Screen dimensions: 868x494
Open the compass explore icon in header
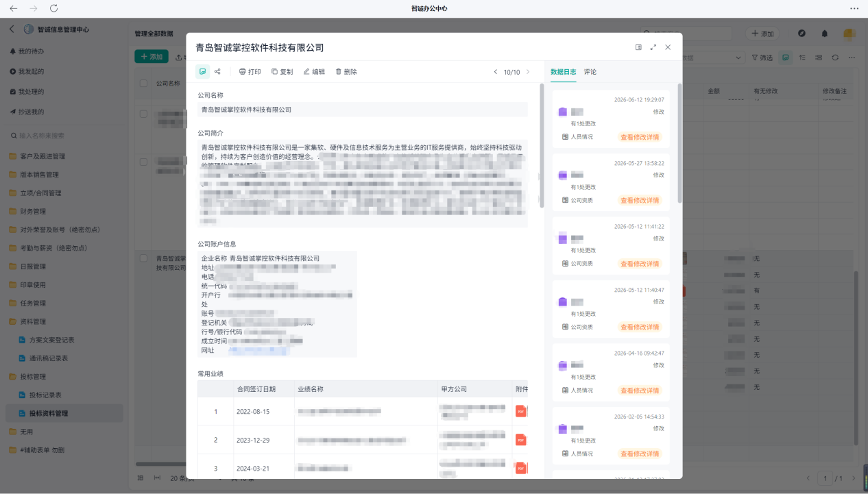801,34
